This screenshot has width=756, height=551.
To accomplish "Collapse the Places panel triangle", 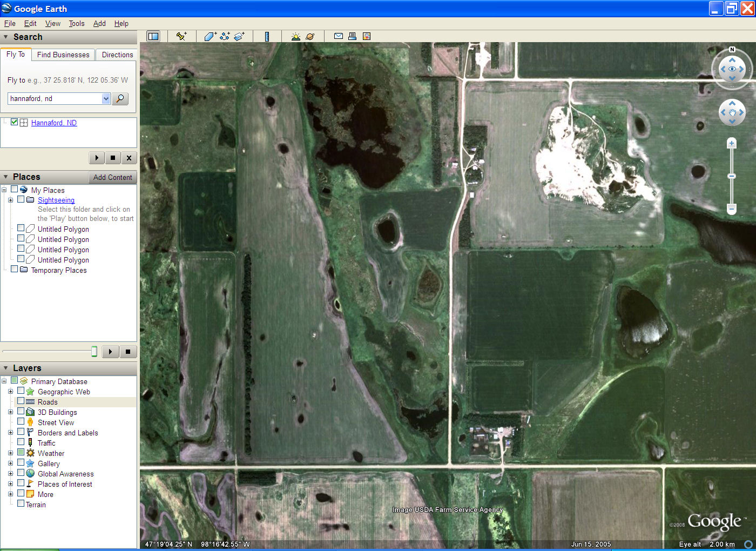I will tap(6, 177).
